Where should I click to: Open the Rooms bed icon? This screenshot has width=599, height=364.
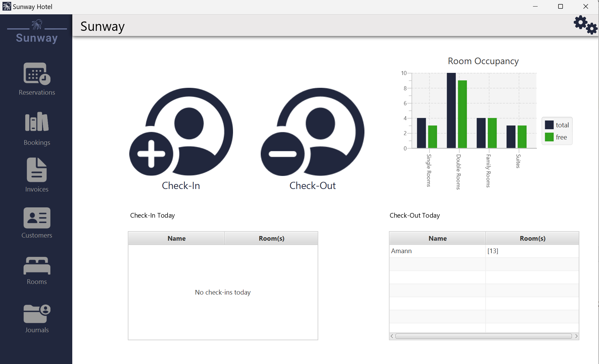[x=37, y=266]
